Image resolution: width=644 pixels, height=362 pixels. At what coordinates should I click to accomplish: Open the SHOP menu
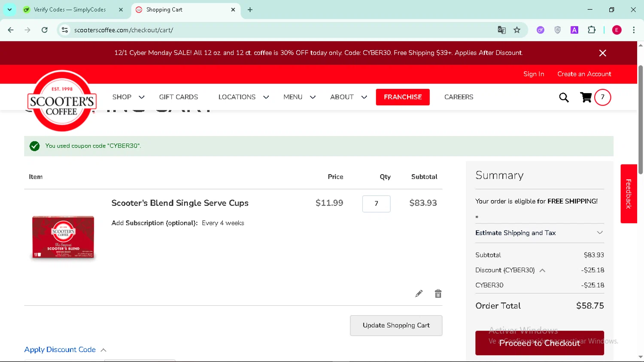point(122,97)
